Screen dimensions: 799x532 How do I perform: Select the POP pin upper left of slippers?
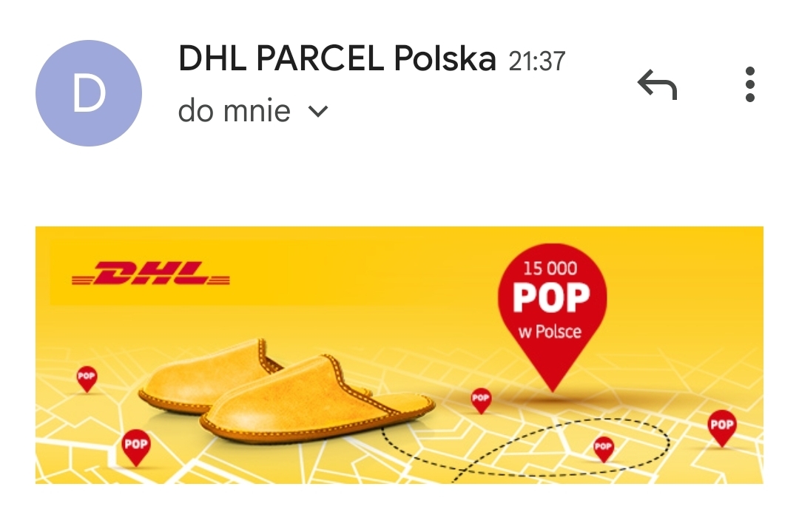coord(87,379)
